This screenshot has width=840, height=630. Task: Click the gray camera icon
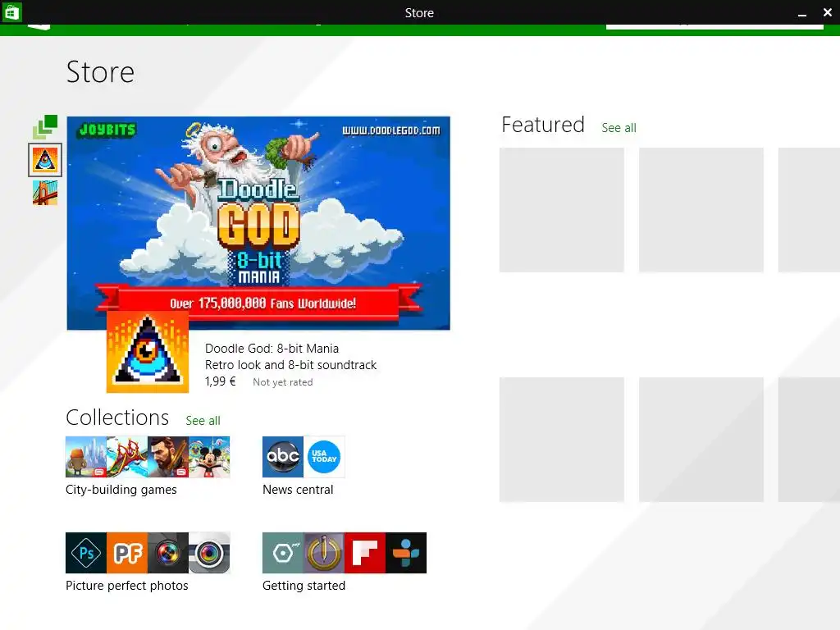pos(209,553)
